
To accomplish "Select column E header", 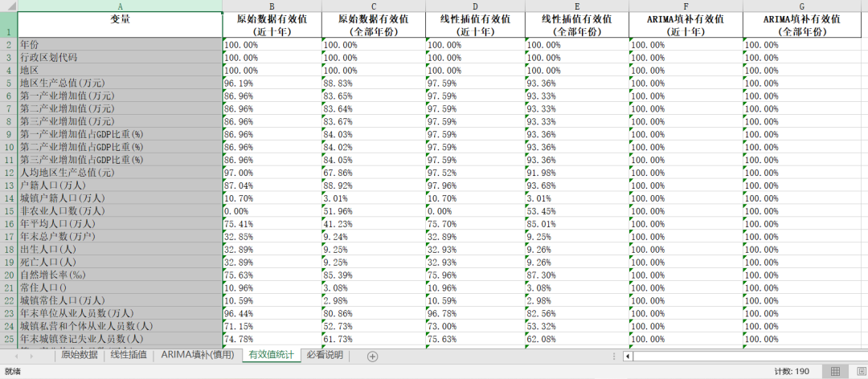I will click(x=577, y=6).
